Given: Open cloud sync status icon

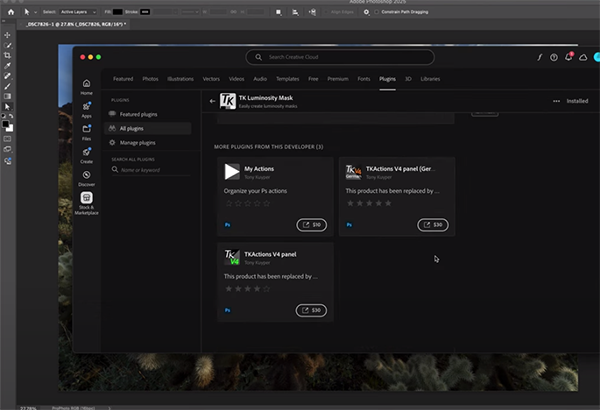Looking at the screenshot, I should 583,57.
